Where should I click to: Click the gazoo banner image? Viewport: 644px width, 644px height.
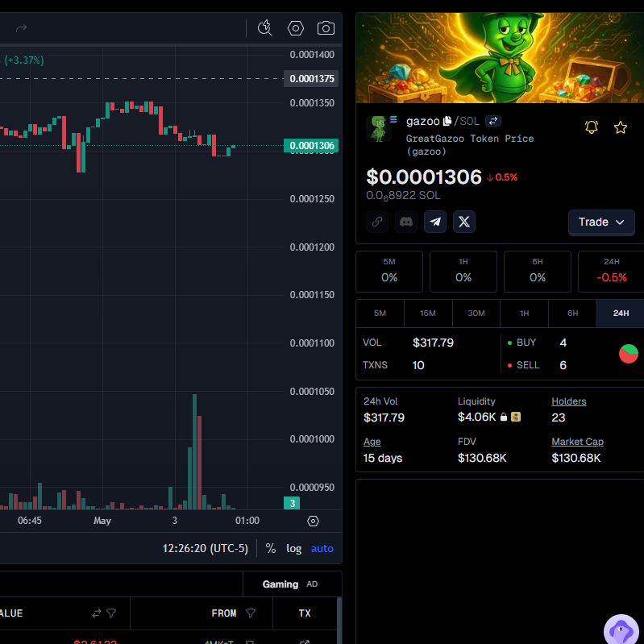500,57
